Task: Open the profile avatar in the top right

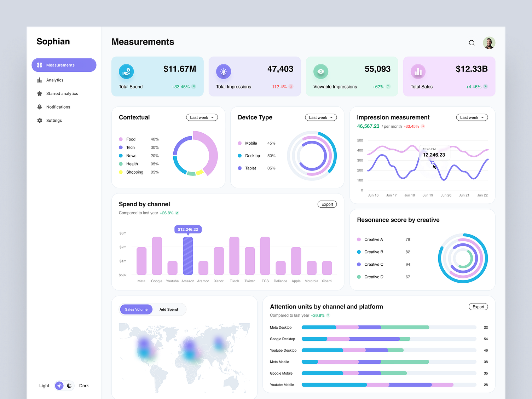Action: tap(489, 42)
